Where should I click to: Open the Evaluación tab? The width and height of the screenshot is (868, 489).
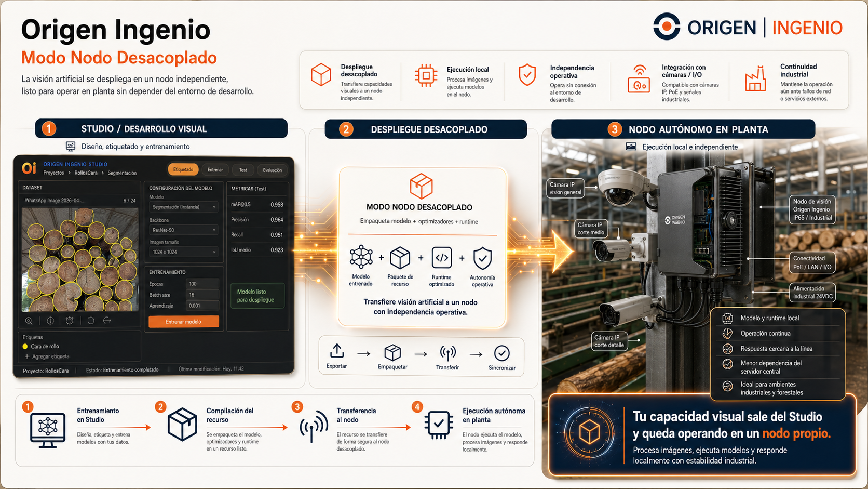point(272,170)
